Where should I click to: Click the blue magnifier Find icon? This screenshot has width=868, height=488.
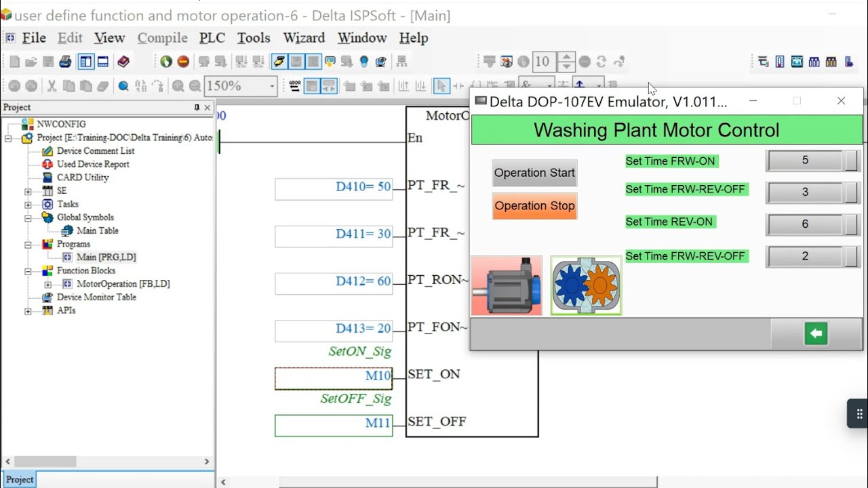pos(123,86)
